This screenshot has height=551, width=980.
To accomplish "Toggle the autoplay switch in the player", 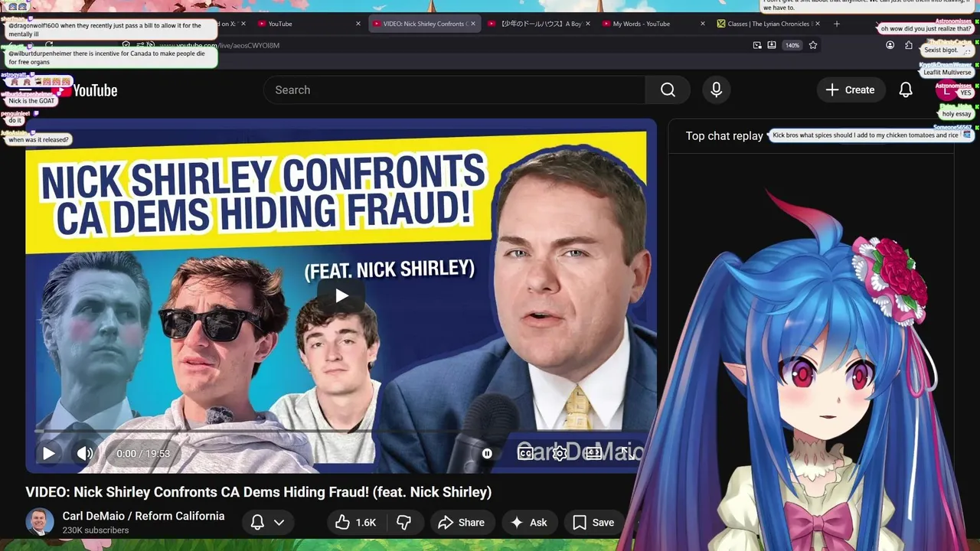I will click(x=487, y=453).
